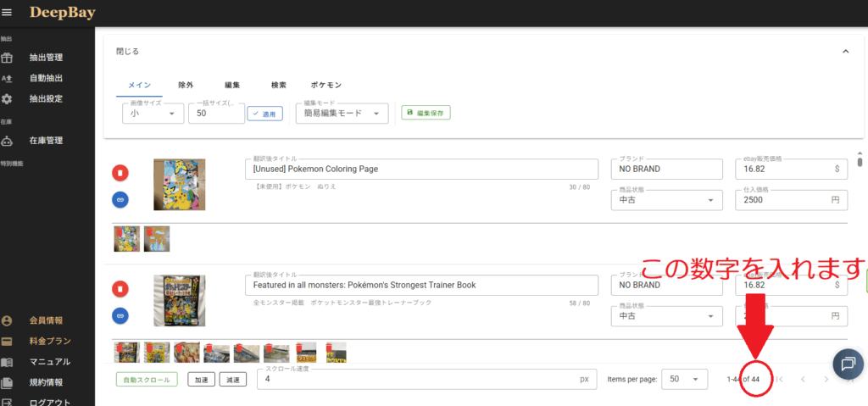Click the 在庫管理 robot icon in sidebar
The image size is (868, 406).
[7, 141]
